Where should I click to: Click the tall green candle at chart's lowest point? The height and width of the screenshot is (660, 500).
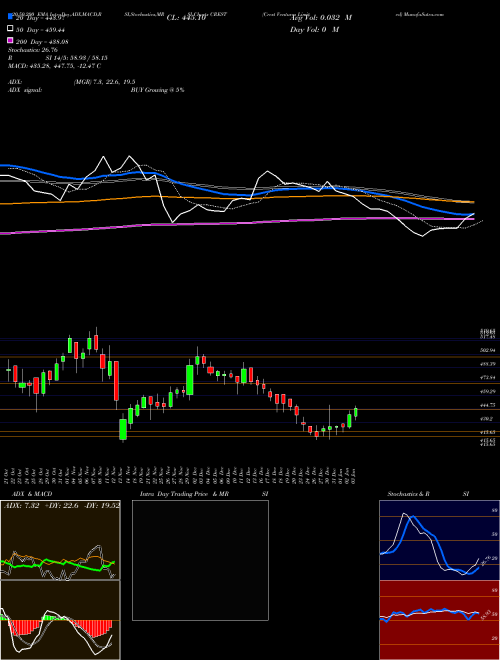[123, 429]
